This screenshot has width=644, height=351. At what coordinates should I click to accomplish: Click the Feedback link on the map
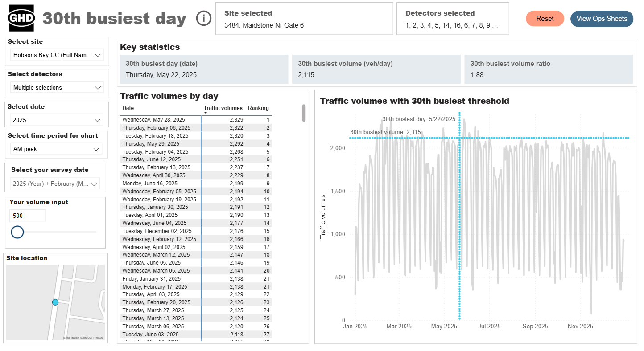pyautogui.click(x=98, y=338)
